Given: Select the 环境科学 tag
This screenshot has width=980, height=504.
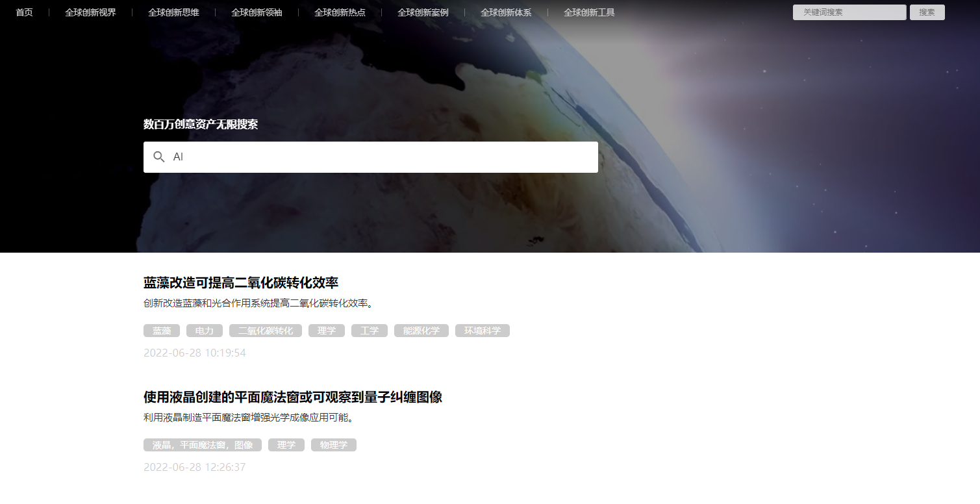Looking at the screenshot, I should click(x=483, y=331).
